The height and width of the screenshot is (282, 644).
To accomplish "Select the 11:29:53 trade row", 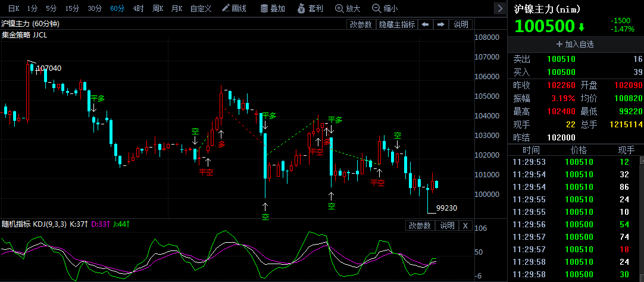I will coord(573,162).
